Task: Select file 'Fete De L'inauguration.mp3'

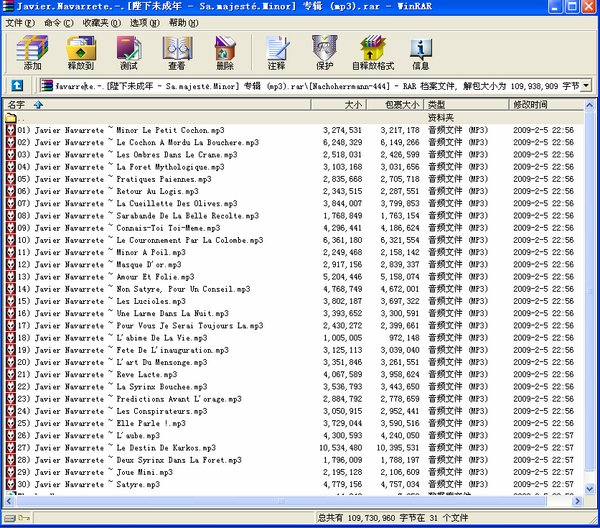Action: [x=123, y=350]
